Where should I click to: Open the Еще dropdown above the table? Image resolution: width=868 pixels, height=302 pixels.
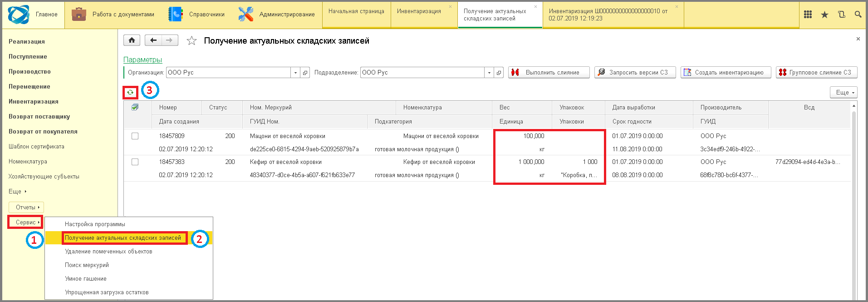(x=843, y=92)
